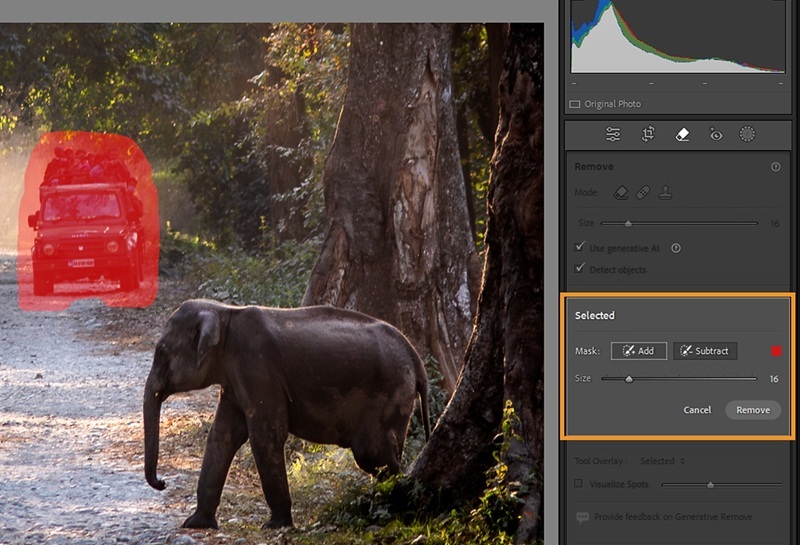Viewport: 800px width, 545px height.
Task: Disable Use generative AI checkbox
Action: (x=579, y=247)
